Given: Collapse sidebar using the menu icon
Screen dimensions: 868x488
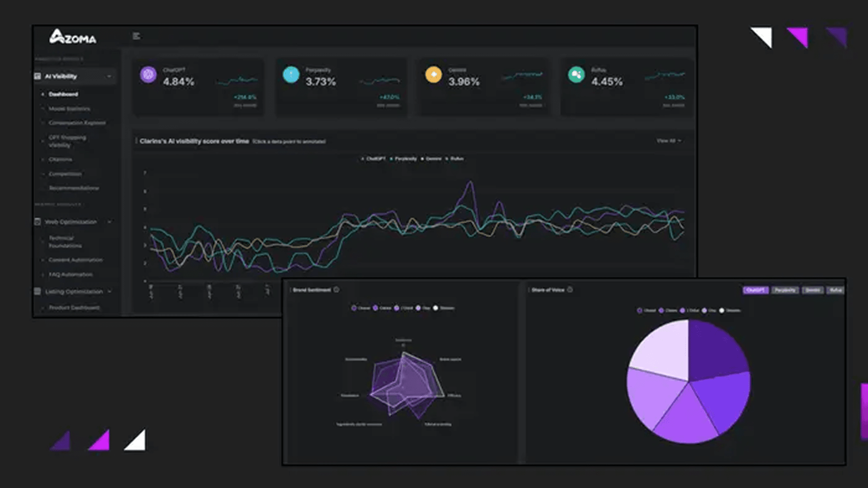Looking at the screenshot, I should 136,36.
